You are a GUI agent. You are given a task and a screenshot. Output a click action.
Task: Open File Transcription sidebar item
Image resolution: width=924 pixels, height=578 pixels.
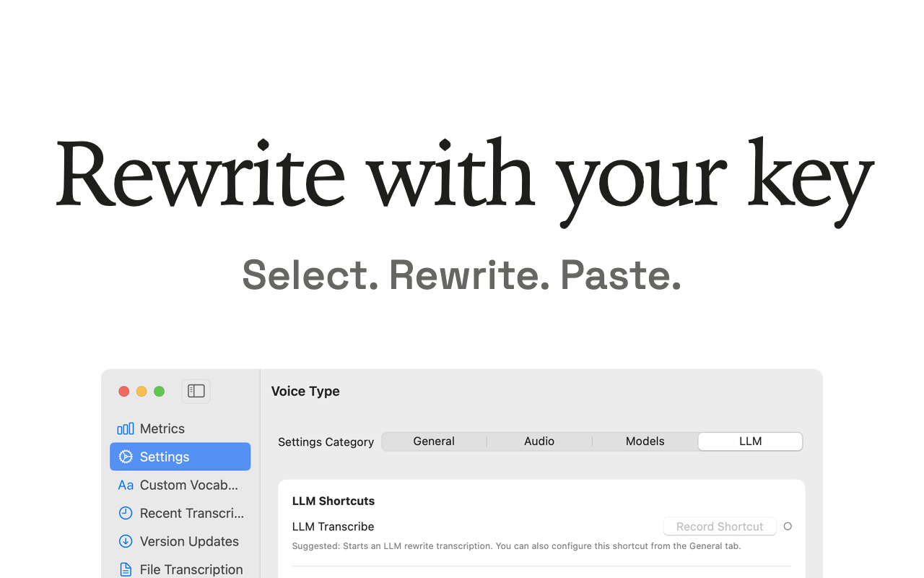tap(180, 569)
